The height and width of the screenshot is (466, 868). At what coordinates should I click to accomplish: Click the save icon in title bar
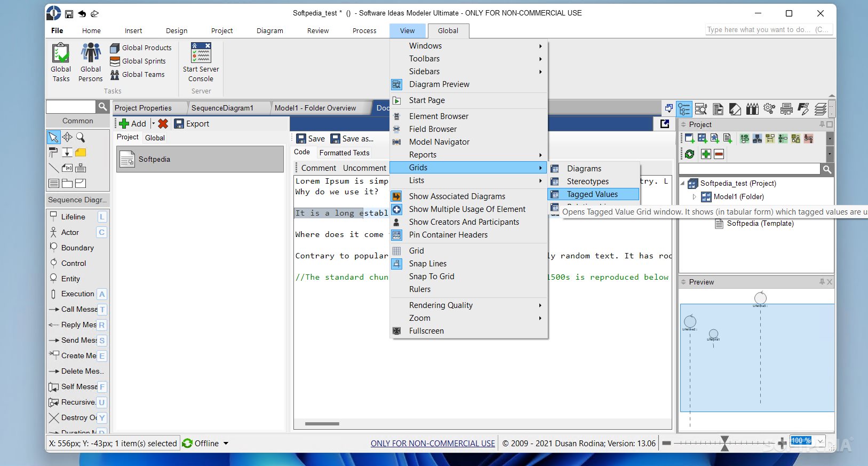69,14
